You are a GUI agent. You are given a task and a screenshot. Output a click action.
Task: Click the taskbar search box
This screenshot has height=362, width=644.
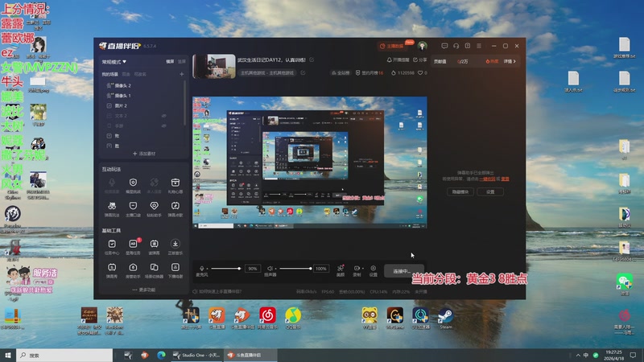coord(64,355)
